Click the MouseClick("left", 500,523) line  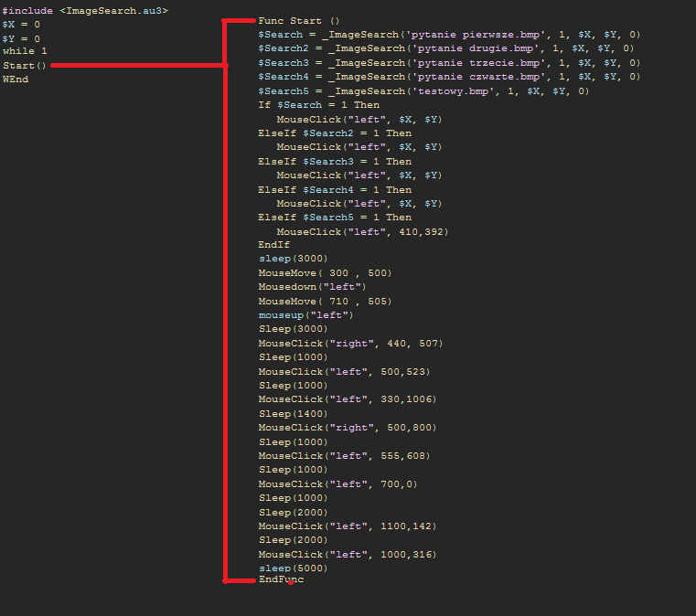pyautogui.click(x=344, y=372)
